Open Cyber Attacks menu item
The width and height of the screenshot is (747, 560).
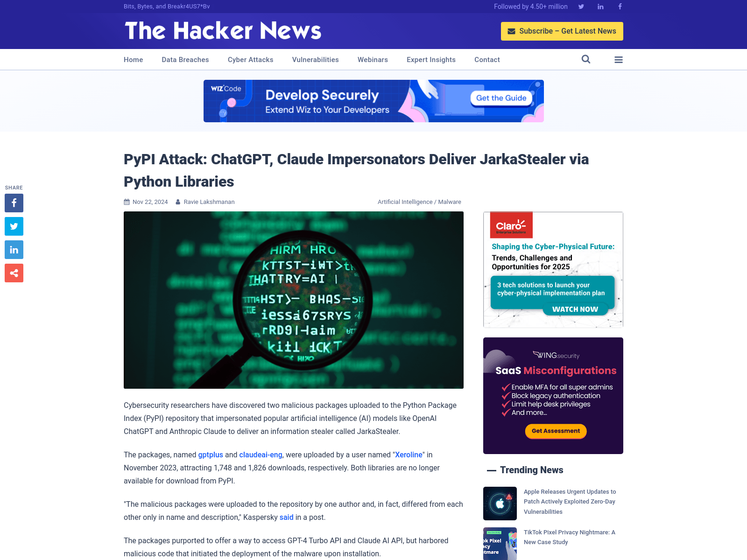[251, 60]
